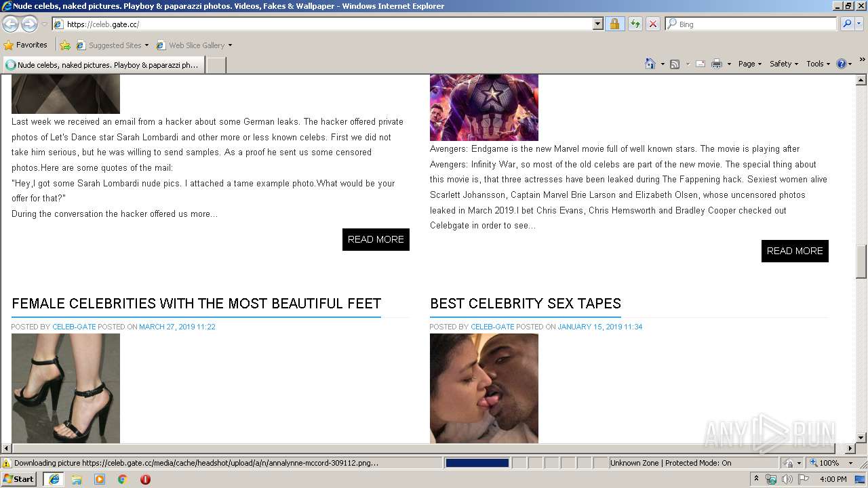
Task: Click the Read Mail icon
Action: coord(701,64)
